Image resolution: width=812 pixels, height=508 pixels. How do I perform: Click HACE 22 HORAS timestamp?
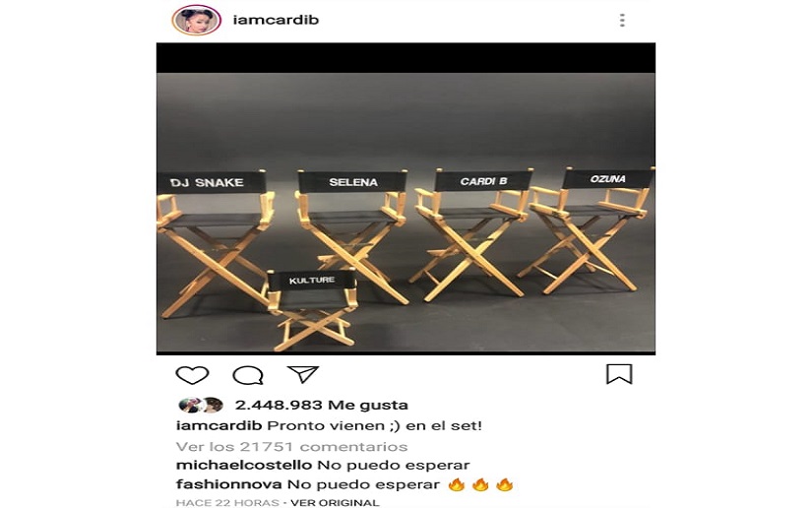227,502
